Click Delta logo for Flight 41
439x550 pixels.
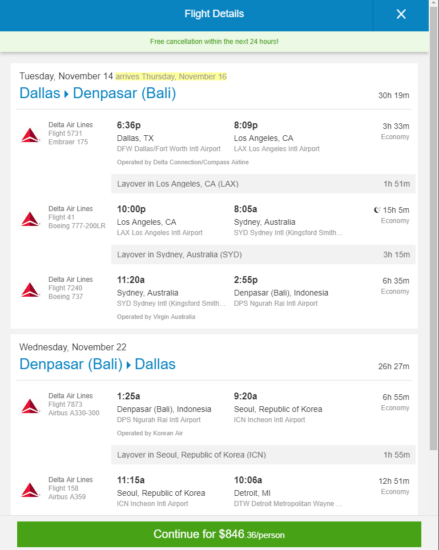(x=31, y=219)
